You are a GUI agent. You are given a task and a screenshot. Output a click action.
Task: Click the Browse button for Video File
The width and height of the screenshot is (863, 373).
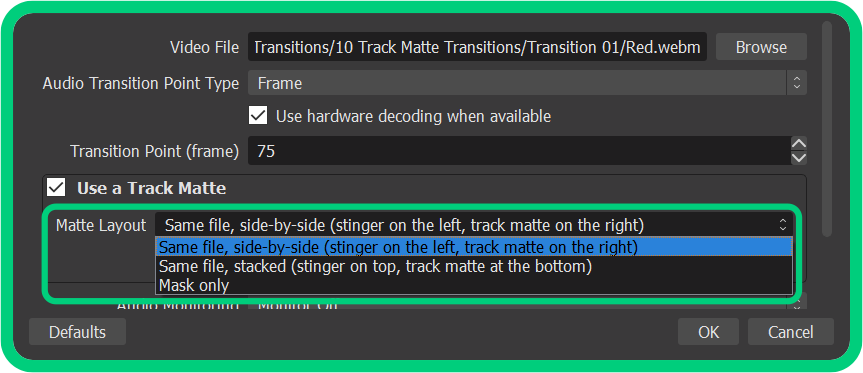point(761,47)
